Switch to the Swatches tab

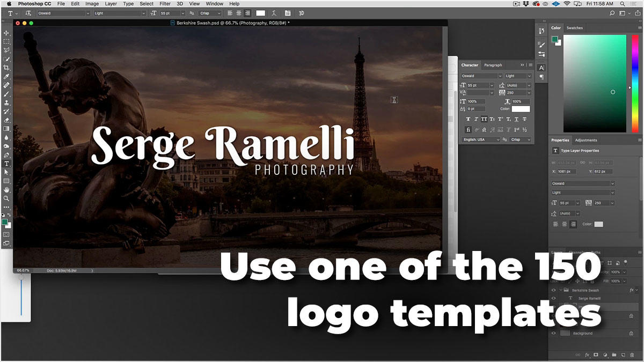click(575, 28)
